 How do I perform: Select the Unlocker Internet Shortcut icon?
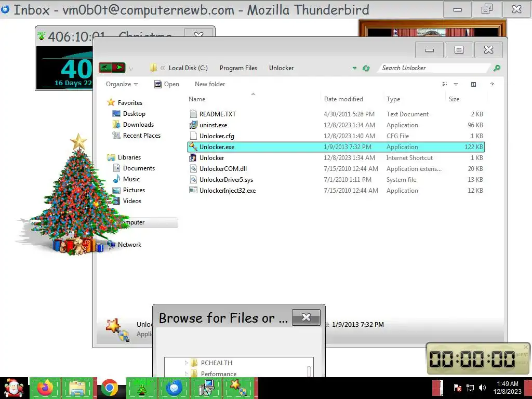(x=193, y=157)
